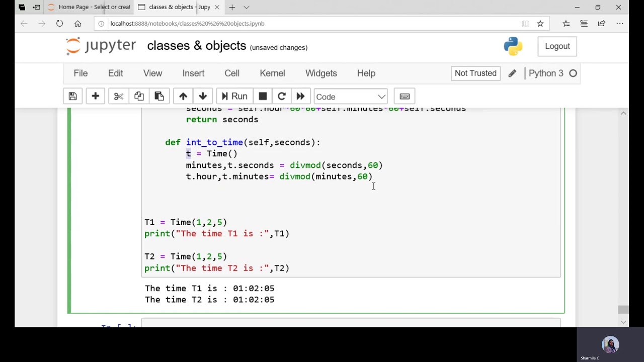The height and width of the screenshot is (362, 644).
Task: Click the site information icon
Action: tap(101, 24)
